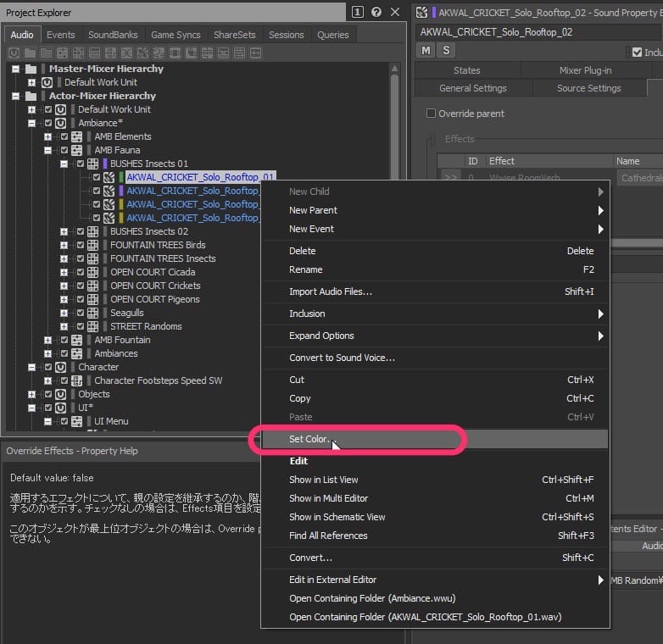
Task: Click the Actor-Mixer Hierarchy folder icon
Action: pos(31,96)
